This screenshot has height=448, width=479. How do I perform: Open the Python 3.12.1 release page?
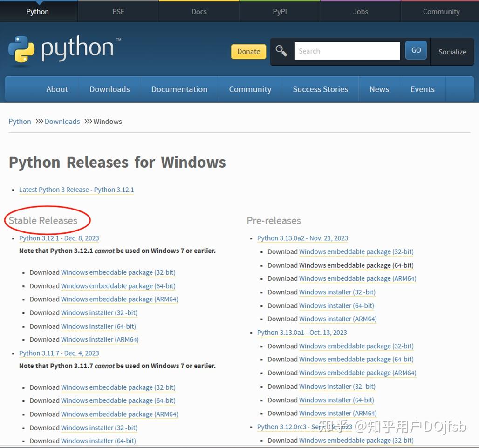(59, 238)
